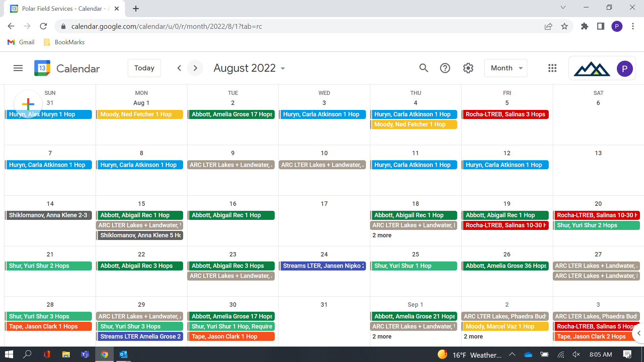Show '2 more' events on September 2
644x362 pixels.
(x=473, y=337)
